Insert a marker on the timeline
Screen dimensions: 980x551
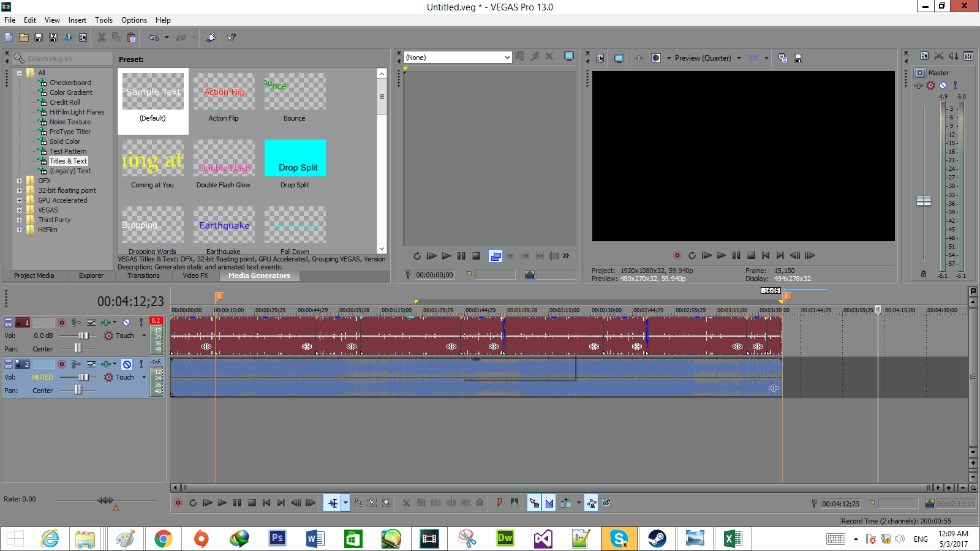tap(499, 503)
